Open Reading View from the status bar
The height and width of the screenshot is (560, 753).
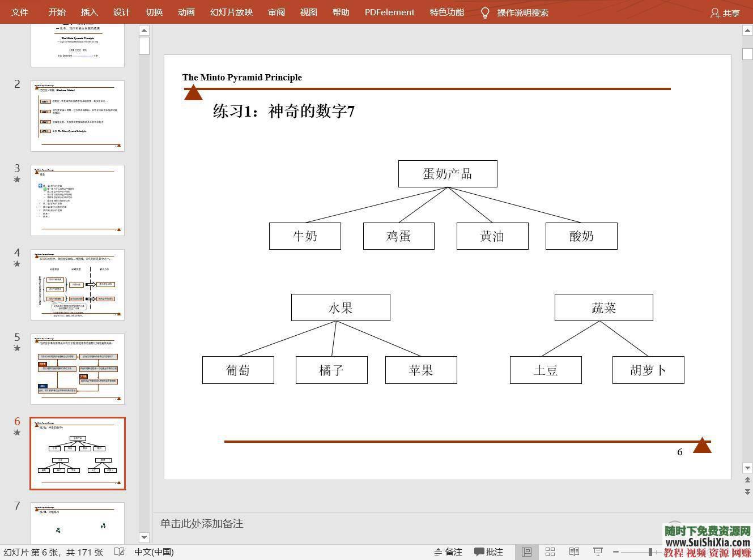point(574,552)
